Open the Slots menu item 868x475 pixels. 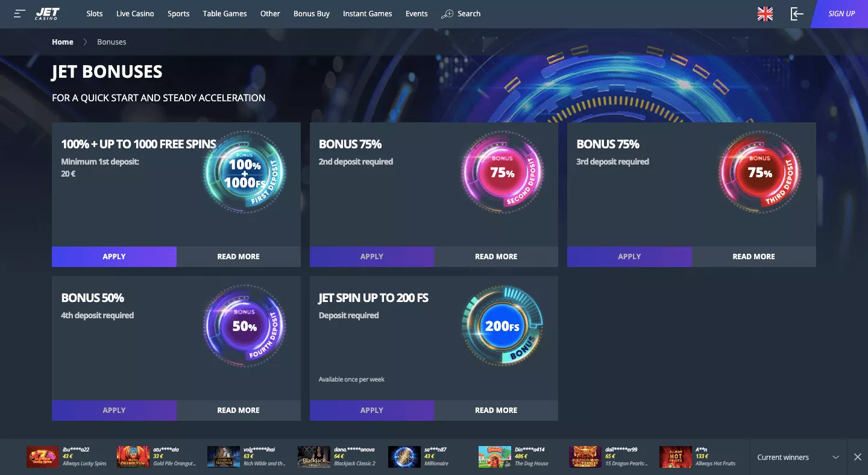95,13
